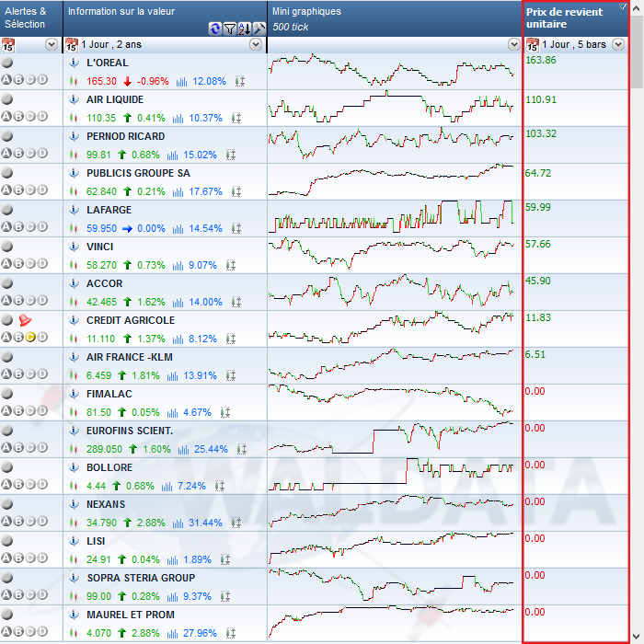Click volatility bars icon for AIR LIQUIDE

click(178, 119)
